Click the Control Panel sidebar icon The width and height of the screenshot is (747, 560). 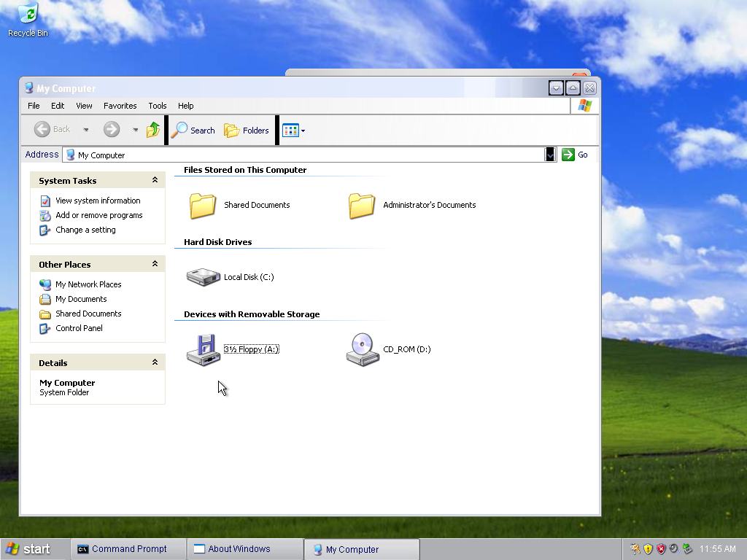tap(45, 329)
